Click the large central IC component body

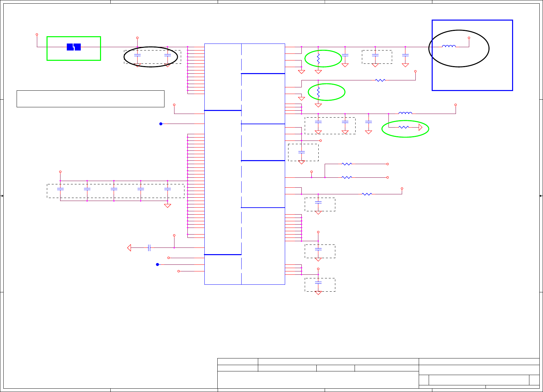click(x=245, y=164)
